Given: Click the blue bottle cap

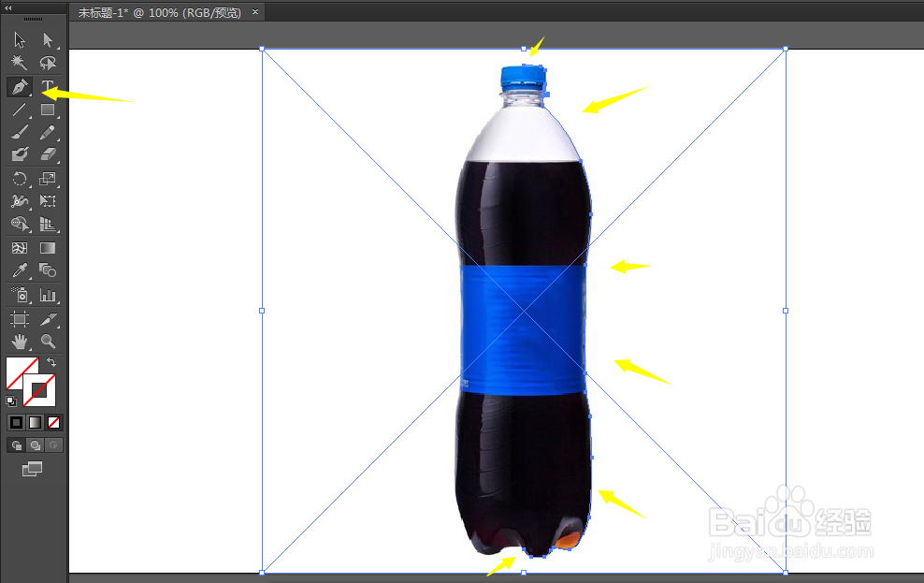Looking at the screenshot, I should point(524,78).
